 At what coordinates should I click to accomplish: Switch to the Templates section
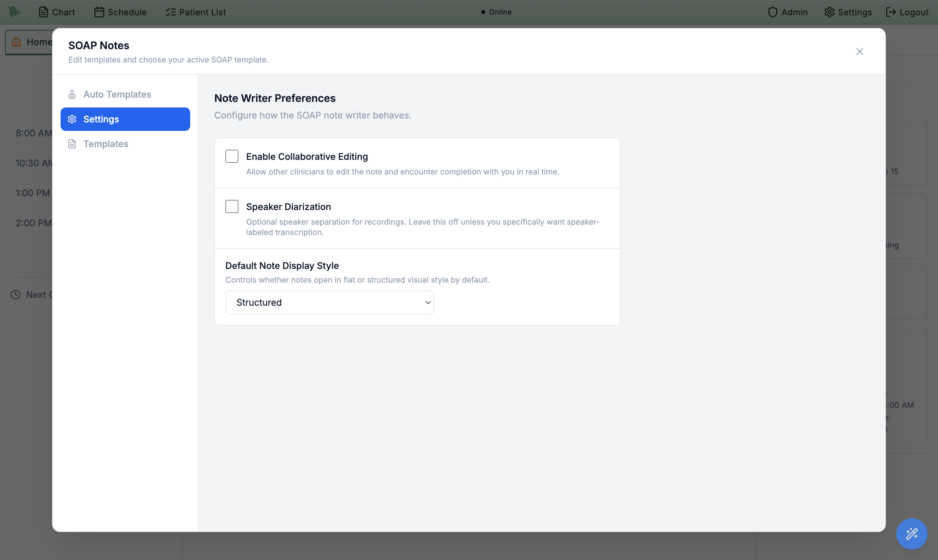tap(125, 144)
